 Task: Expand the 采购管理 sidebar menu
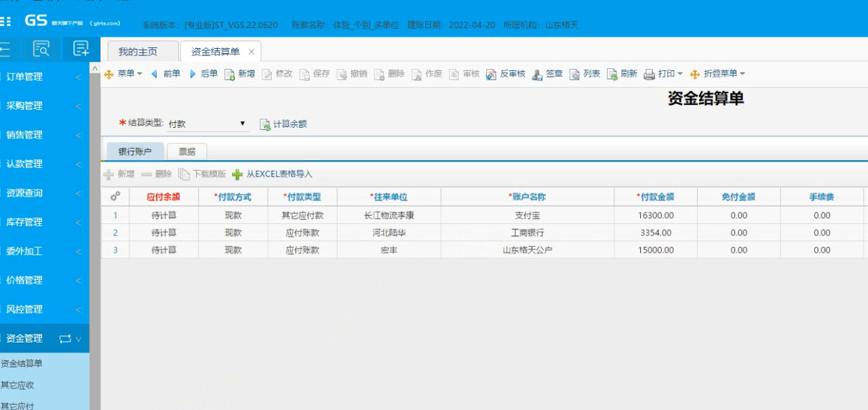click(45, 106)
